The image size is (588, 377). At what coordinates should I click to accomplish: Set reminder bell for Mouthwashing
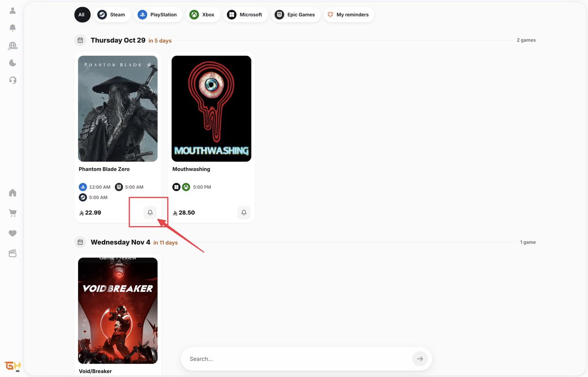point(244,212)
